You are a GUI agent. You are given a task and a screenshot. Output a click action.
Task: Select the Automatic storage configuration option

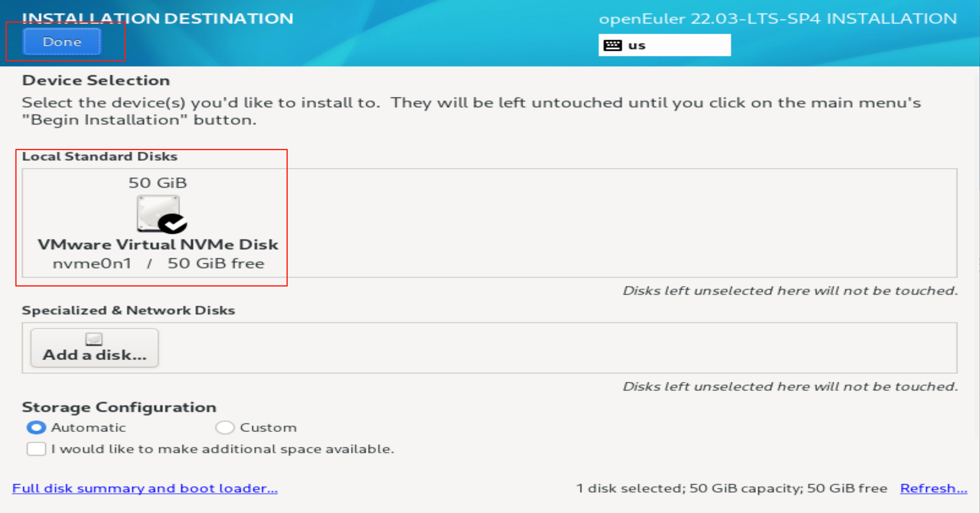[x=36, y=427]
